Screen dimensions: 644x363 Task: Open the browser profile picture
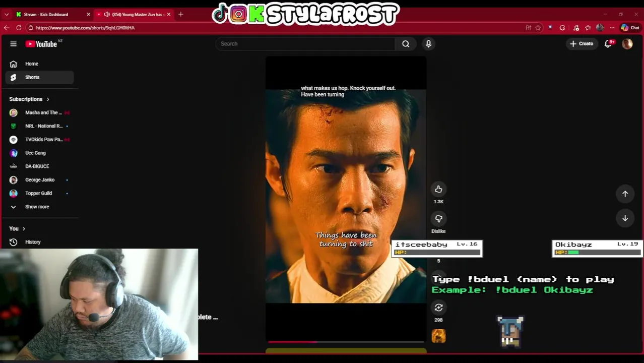click(600, 28)
